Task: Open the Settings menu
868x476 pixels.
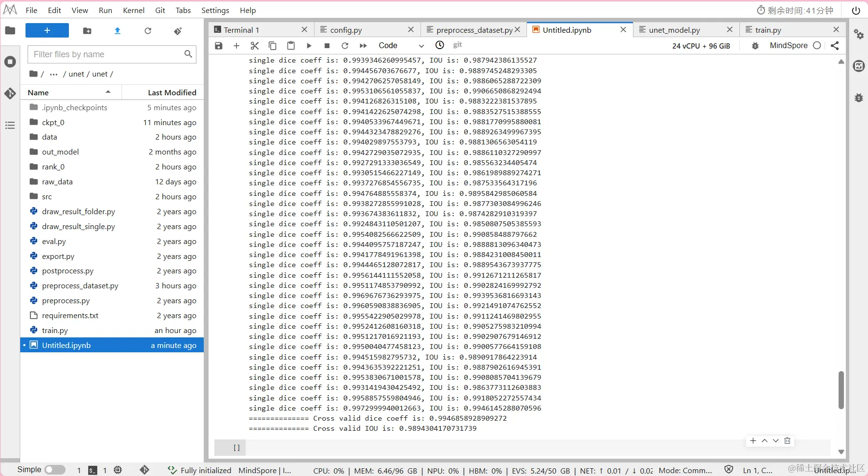Action: point(215,10)
